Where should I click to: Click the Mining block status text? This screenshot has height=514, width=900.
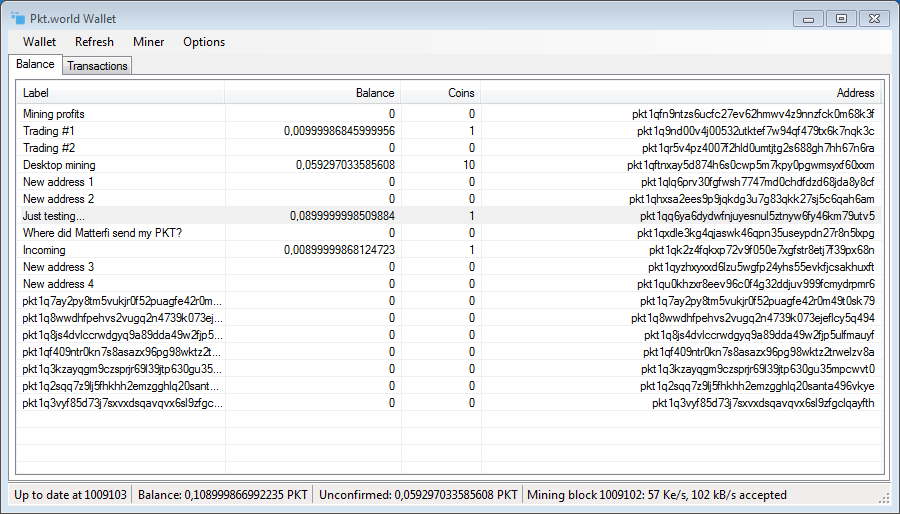click(657, 495)
